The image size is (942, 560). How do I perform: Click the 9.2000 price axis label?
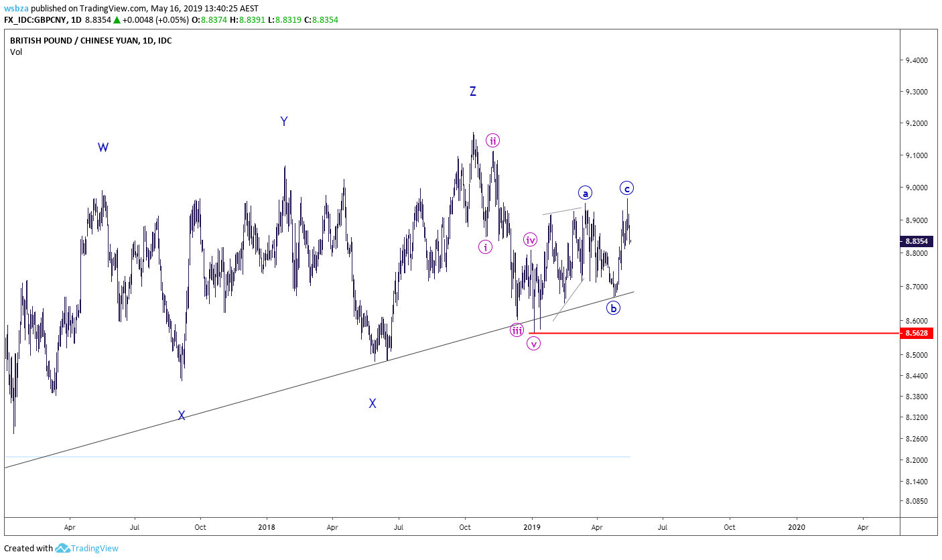(916, 124)
